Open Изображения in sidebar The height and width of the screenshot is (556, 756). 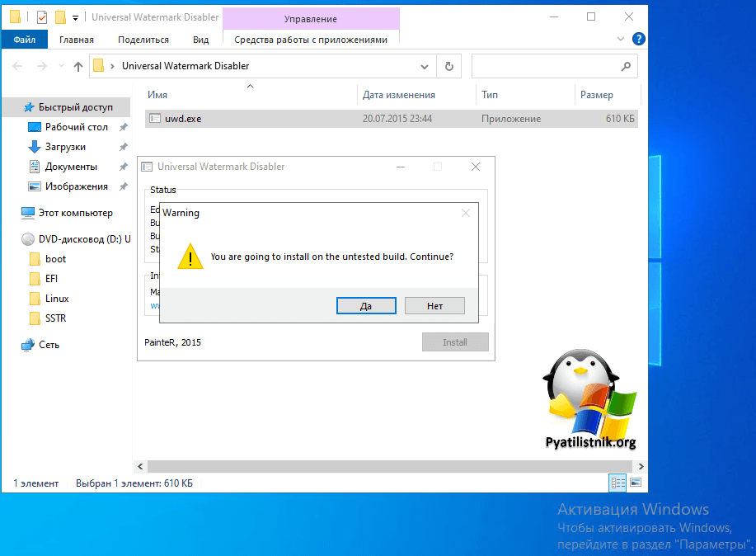click(x=76, y=186)
